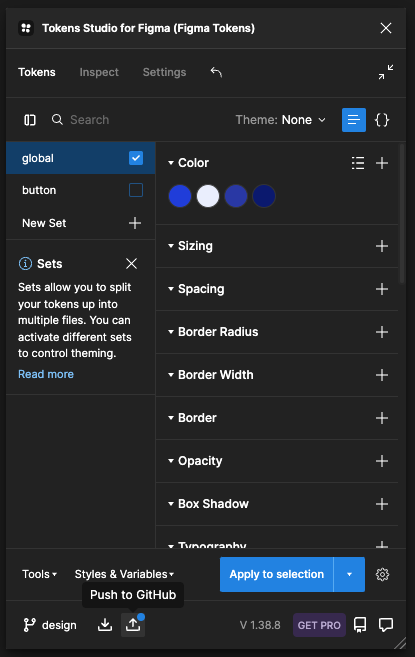This screenshot has height=657, width=415.
Task: Add a new Border Radius token
Action: 381,332
